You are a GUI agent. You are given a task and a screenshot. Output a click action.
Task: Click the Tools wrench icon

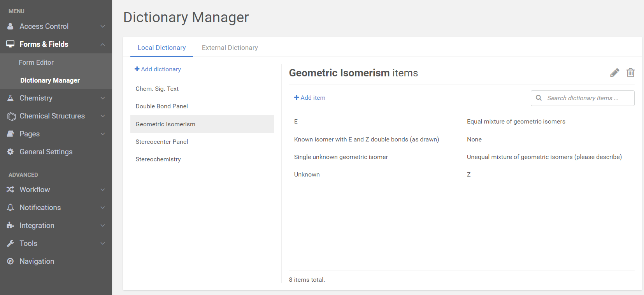(x=11, y=243)
